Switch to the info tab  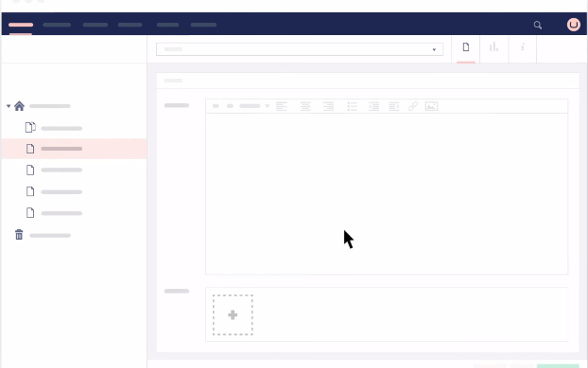click(522, 48)
